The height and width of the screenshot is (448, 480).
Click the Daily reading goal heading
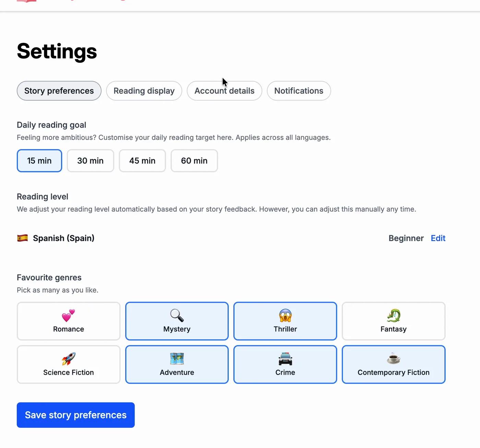click(51, 125)
